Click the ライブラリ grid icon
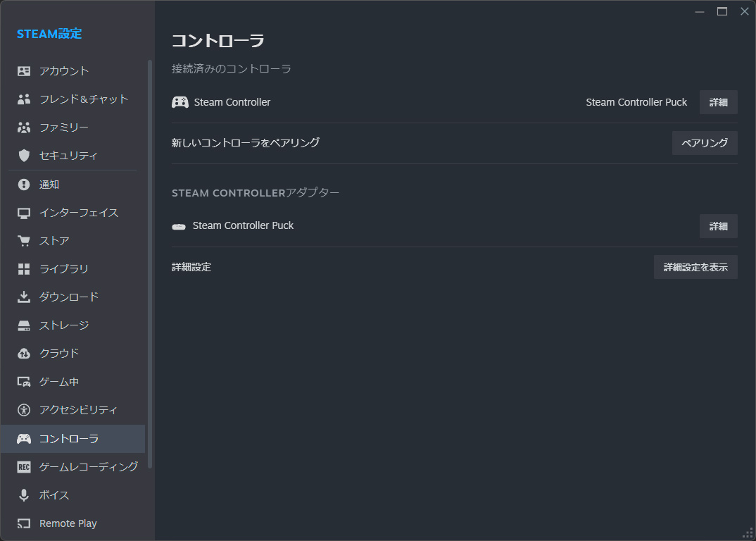The image size is (756, 541). pyautogui.click(x=24, y=269)
